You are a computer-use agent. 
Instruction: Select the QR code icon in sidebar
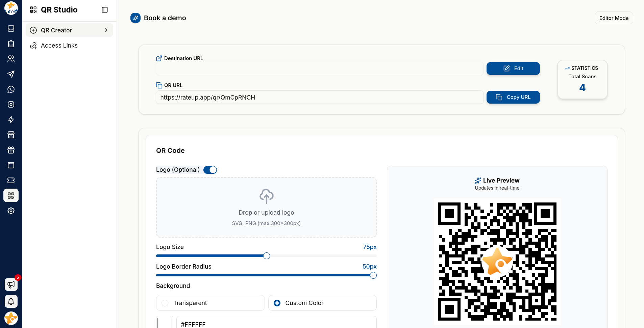point(11,196)
